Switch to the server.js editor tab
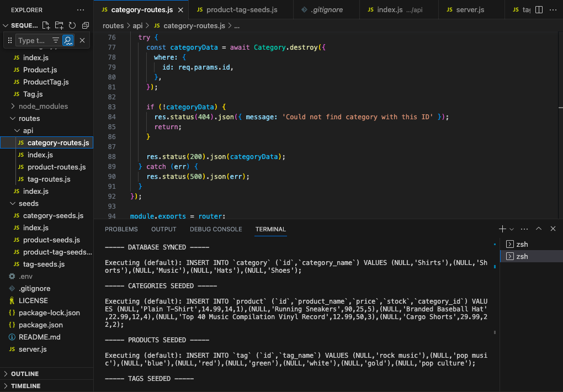The height and width of the screenshot is (392, 563). pos(470,9)
